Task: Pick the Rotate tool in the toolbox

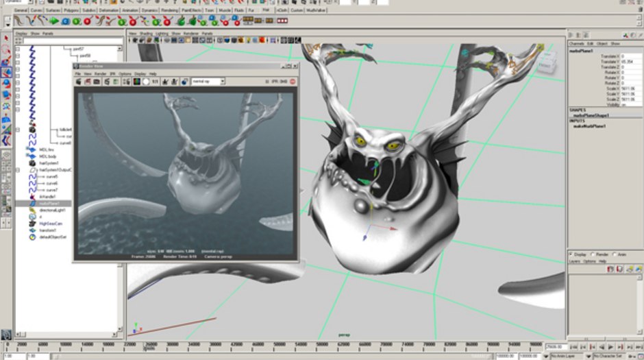Action: tap(6, 84)
